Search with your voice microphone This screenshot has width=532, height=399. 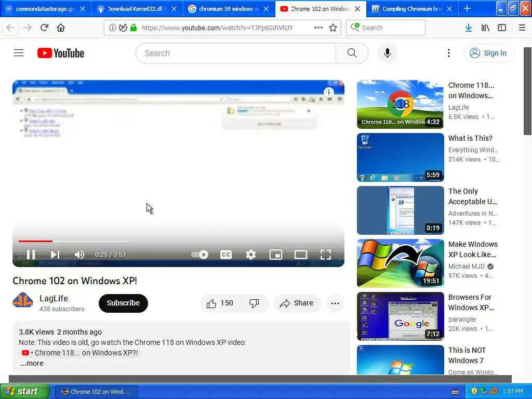pyautogui.click(x=388, y=53)
